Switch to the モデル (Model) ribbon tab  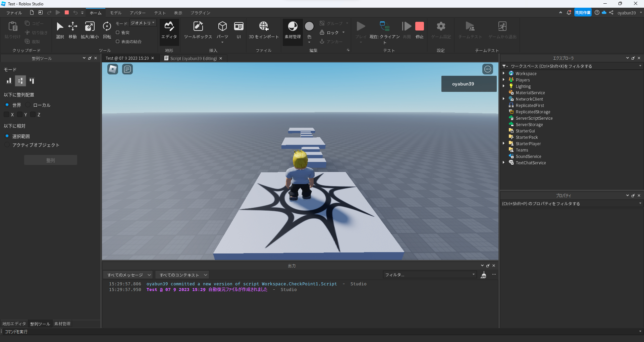(x=116, y=13)
